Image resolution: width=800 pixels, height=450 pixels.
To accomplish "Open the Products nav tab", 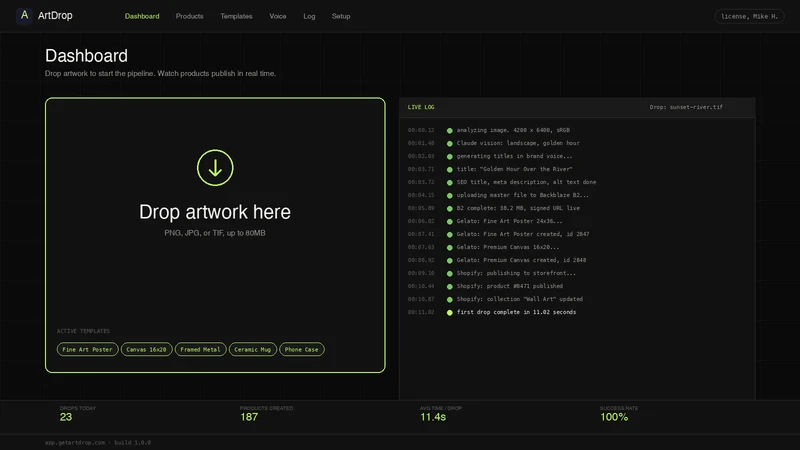I will (x=189, y=16).
